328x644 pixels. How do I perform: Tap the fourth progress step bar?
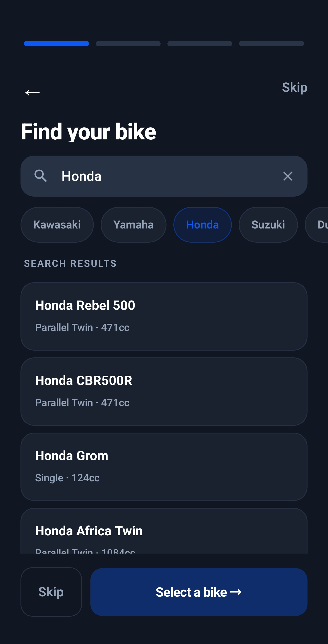click(x=272, y=44)
